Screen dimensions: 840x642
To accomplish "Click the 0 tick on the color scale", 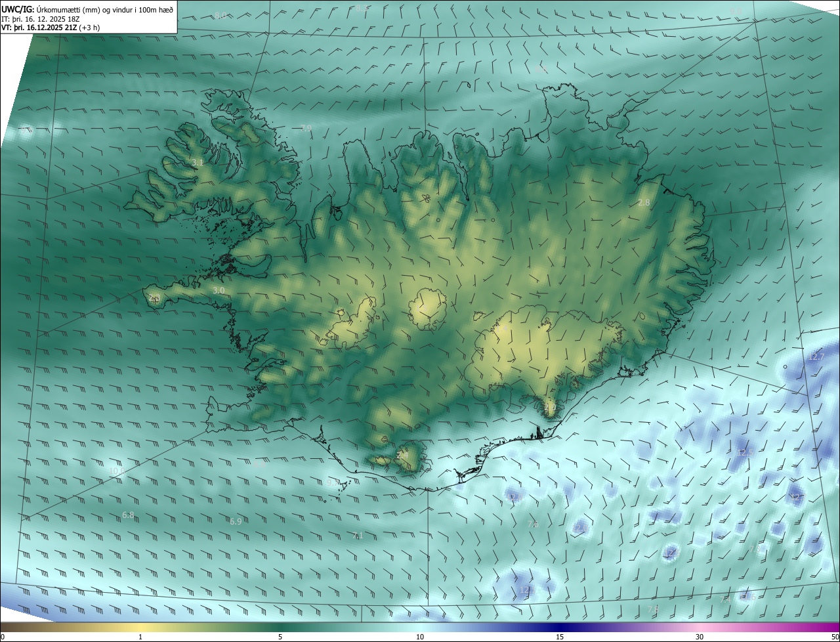I will pos(3,637).
